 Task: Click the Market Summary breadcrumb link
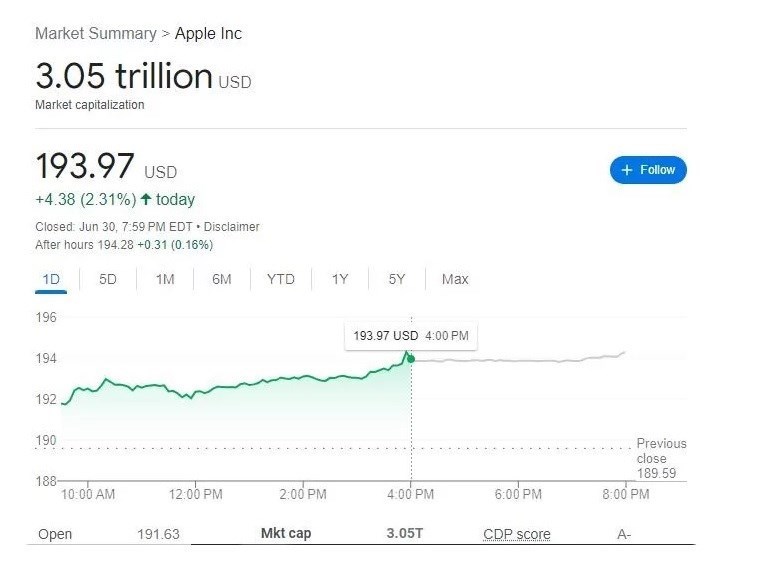(95, 33)
